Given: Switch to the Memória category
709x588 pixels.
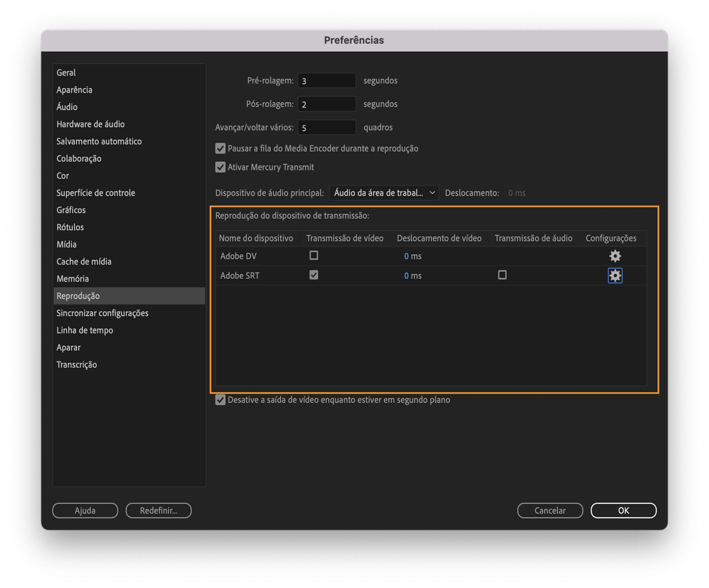Looking at the screenshot, I should pos(72,279).
